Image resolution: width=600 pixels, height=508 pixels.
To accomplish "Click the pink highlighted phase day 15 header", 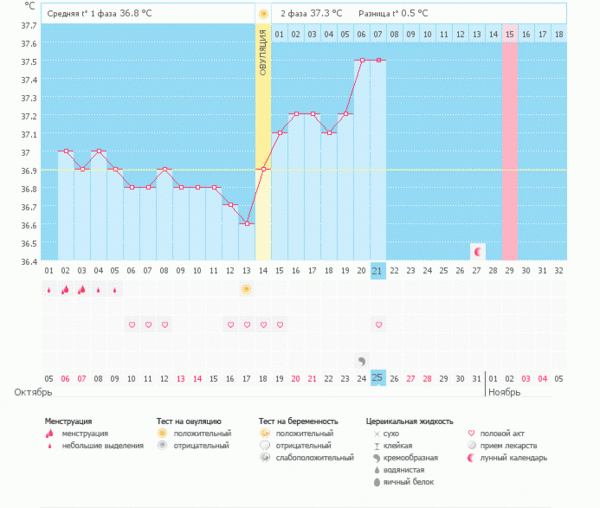I will 510,35.
